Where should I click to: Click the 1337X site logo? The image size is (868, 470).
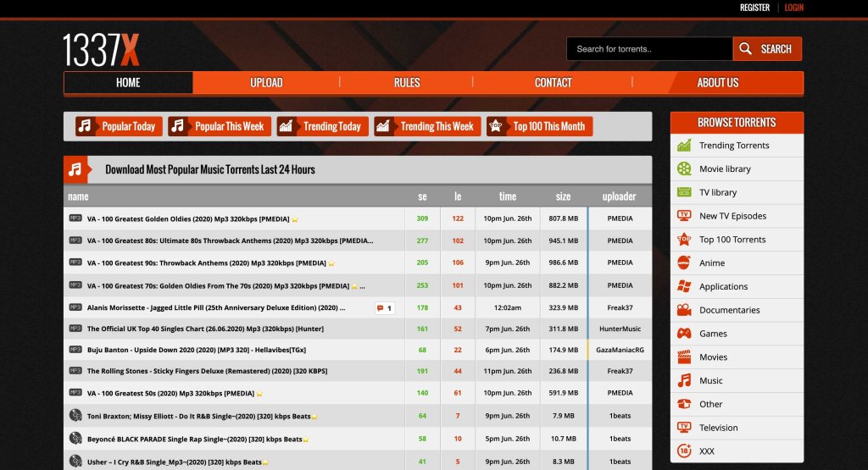coord(101,50)
